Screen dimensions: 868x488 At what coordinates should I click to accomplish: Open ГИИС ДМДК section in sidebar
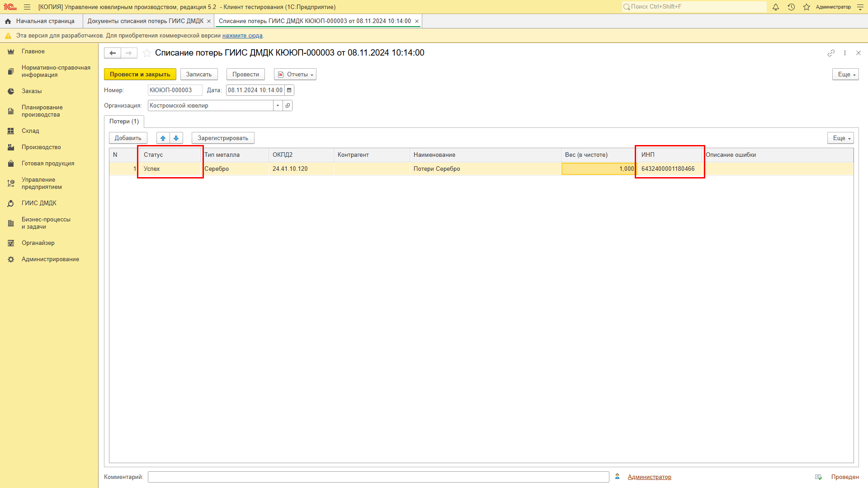tap(39, 203)
